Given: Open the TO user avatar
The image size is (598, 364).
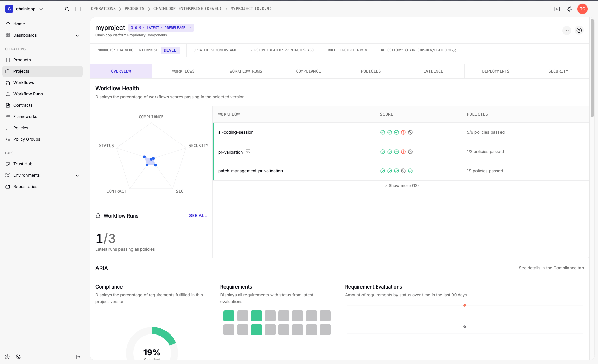Looking at the screenshot, I should (x=583, y=9).
